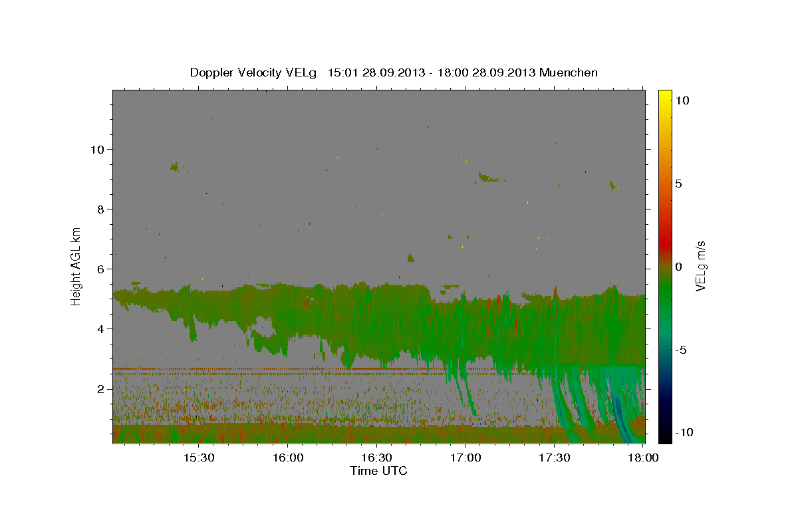This screenshot has width=798, height=532.
Task: Click the small echo patch at 9.4 km near 15:20
Action: click(175, 167)
